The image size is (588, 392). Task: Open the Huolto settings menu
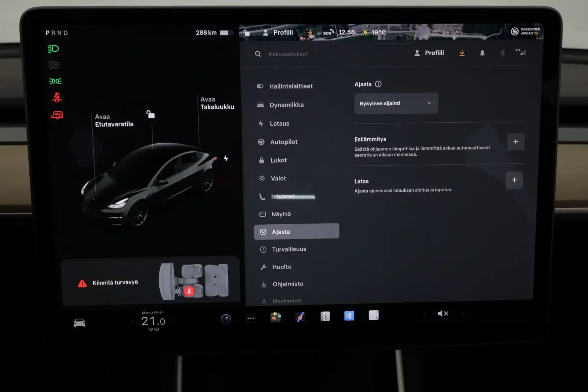[276, 267]
